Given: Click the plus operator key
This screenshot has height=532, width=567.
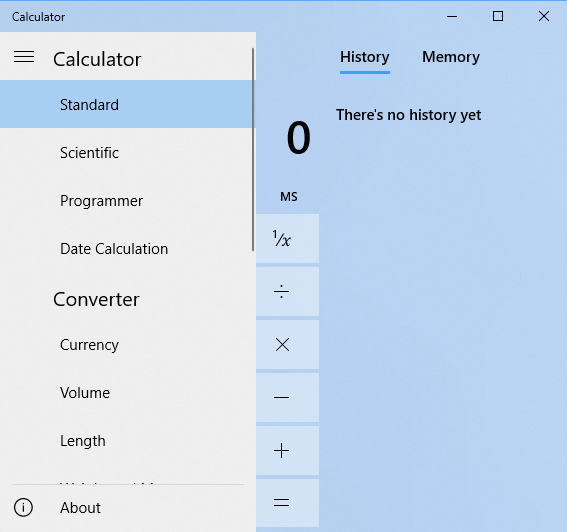Looking at the screenshot, I should pos(287,451).
